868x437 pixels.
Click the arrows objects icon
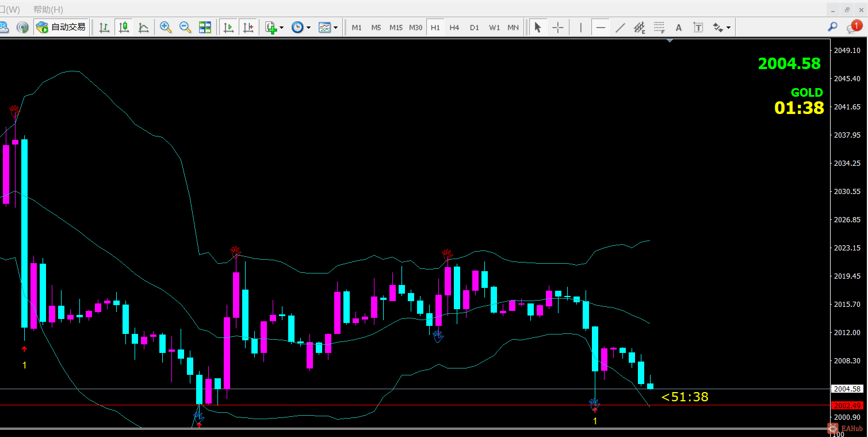point(718,27)
